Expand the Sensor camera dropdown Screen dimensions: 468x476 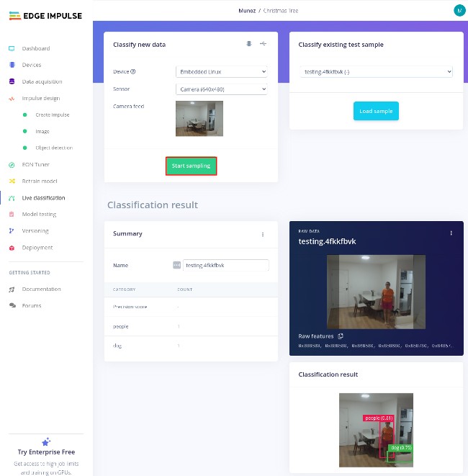point(221,89)
